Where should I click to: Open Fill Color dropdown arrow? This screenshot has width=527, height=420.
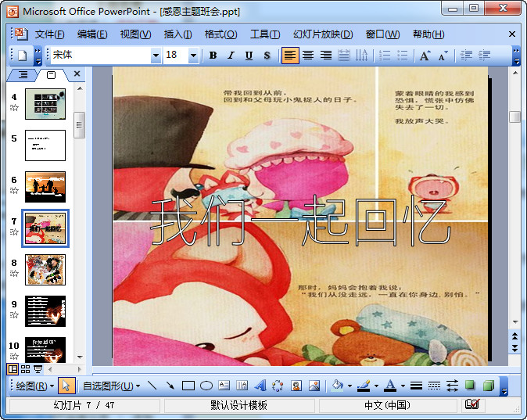pos(350,386)
